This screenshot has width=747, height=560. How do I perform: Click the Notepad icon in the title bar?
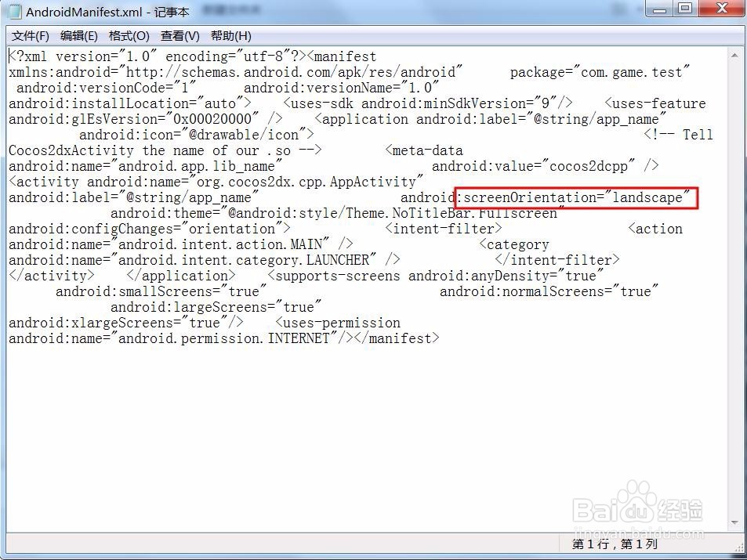(15, 12)
